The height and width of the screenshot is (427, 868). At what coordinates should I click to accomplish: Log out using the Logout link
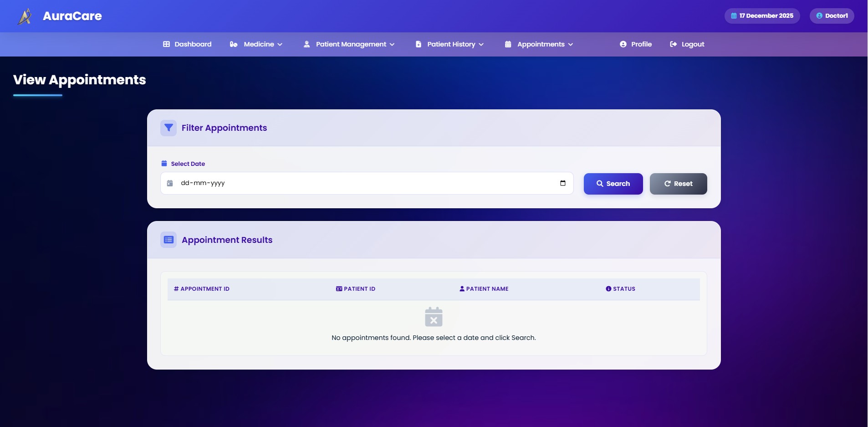click(x=687, y=44)
